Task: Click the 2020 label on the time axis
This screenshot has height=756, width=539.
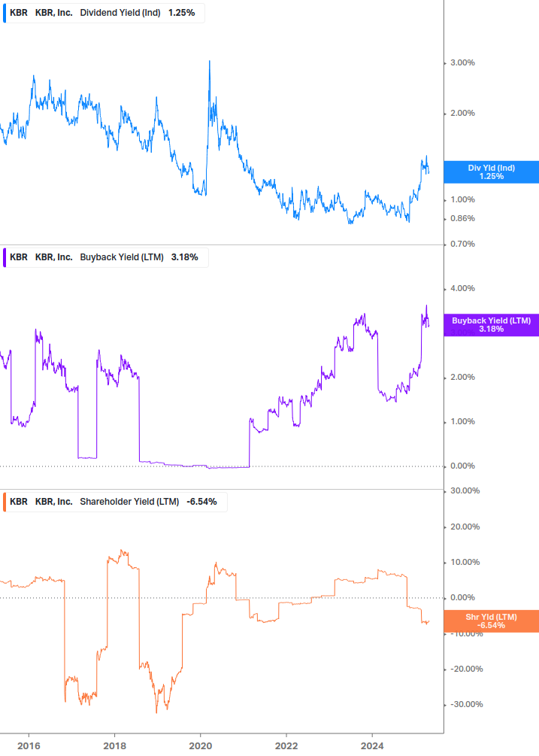Action: coord(201,746)
